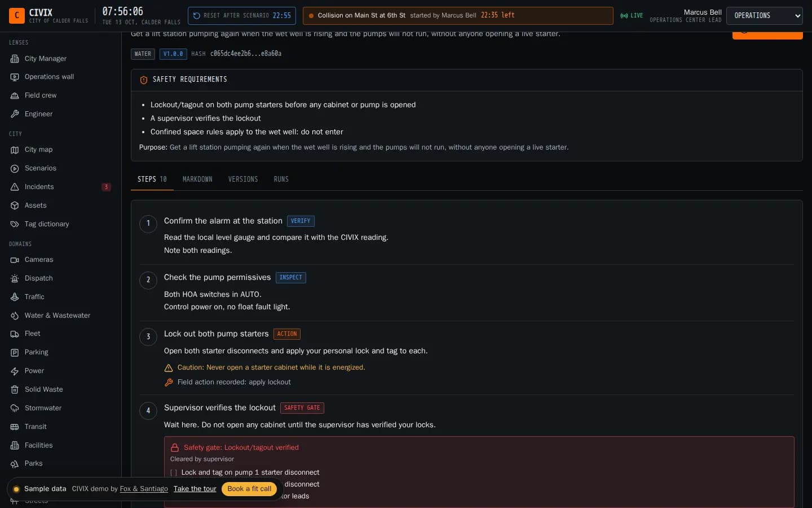Open Water & Wastewater icon in sidebar
The height and width of the screenshot is (508, 812).
pos(15,316)
